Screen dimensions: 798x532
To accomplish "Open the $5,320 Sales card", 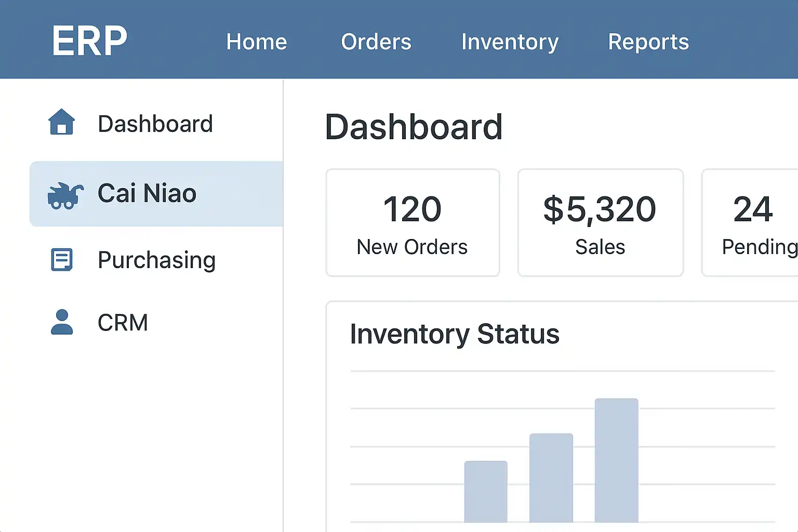I will [600, 223].
